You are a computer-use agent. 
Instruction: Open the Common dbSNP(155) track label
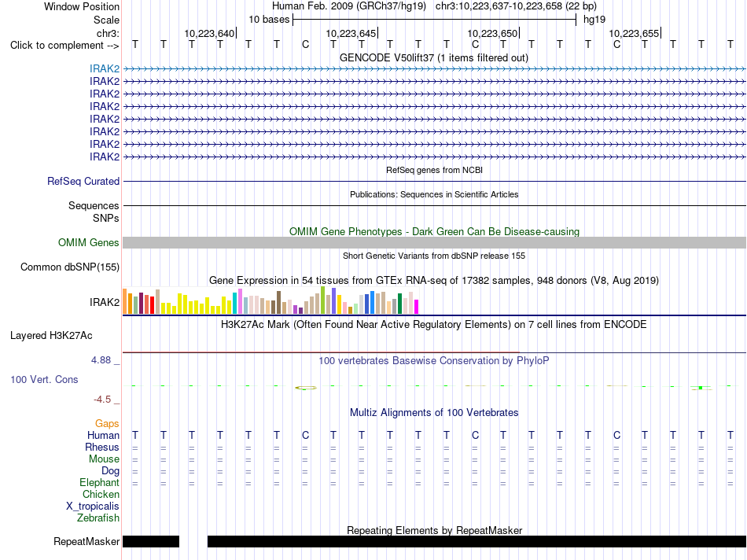[x=70, y=267]
